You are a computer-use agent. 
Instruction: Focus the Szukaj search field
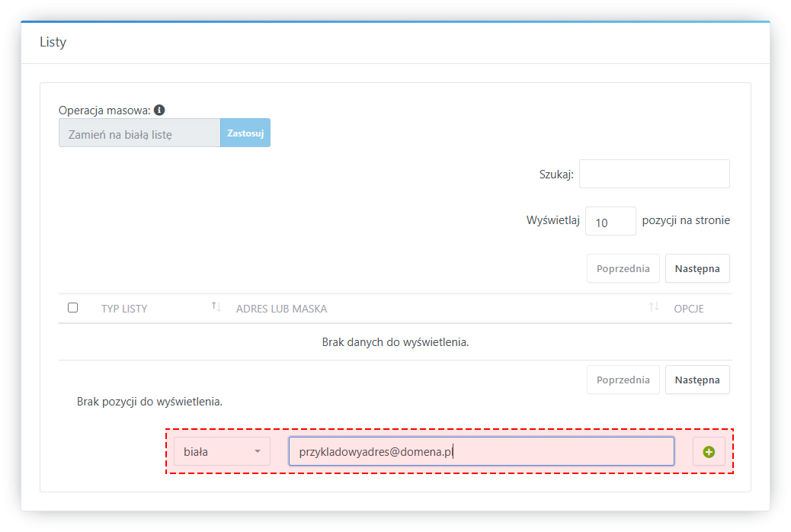tap(654, 174)
